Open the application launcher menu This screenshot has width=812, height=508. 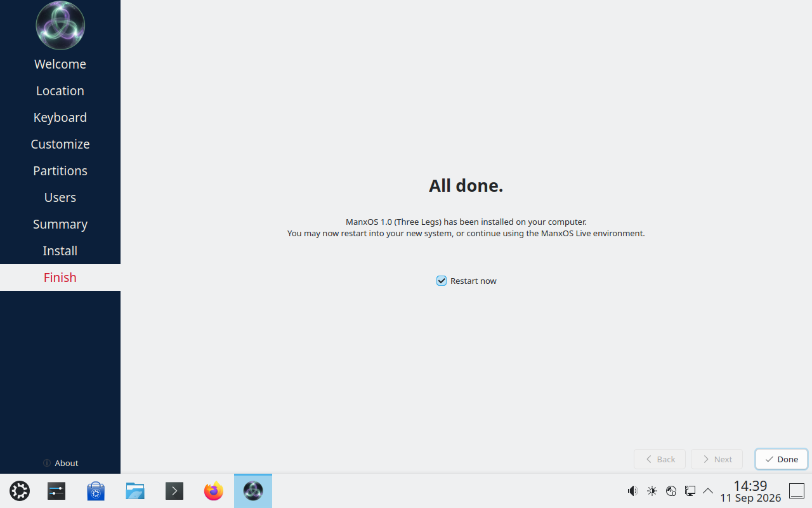click(20, 491)
